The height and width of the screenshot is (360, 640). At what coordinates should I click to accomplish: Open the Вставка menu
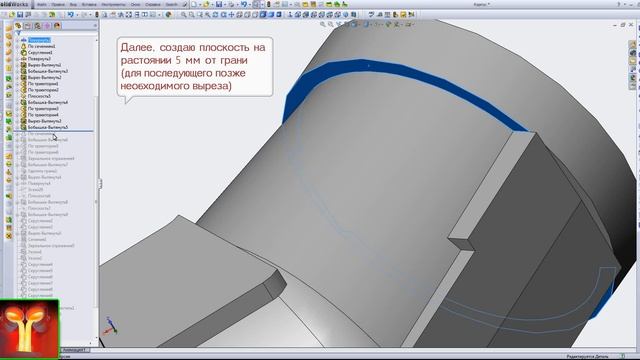pyautogui.click(x=89, y=4)
